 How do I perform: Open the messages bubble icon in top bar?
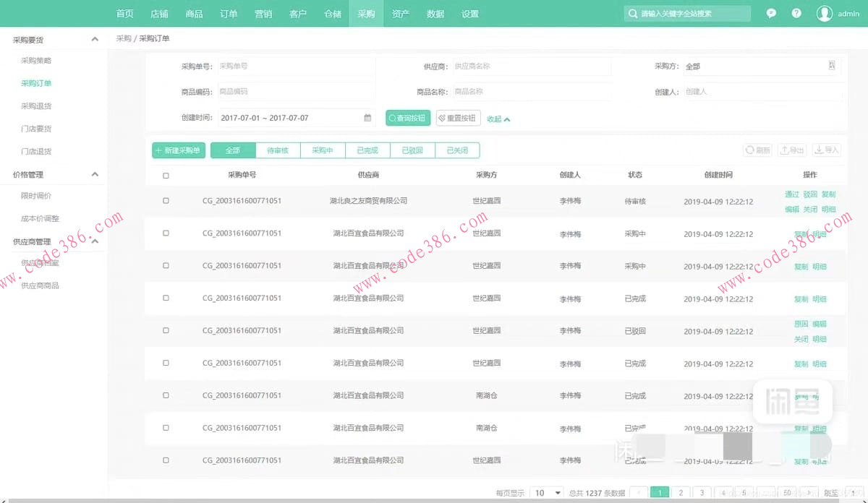[x=771, y=13]
